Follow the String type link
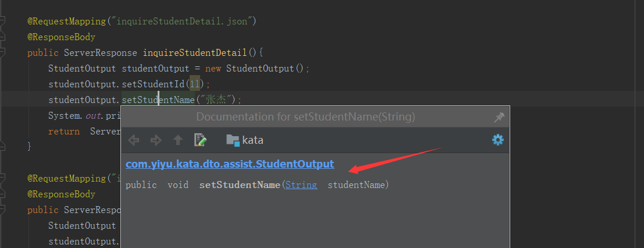Viewport: 644px width, 248px height. (x=301, y=185)
